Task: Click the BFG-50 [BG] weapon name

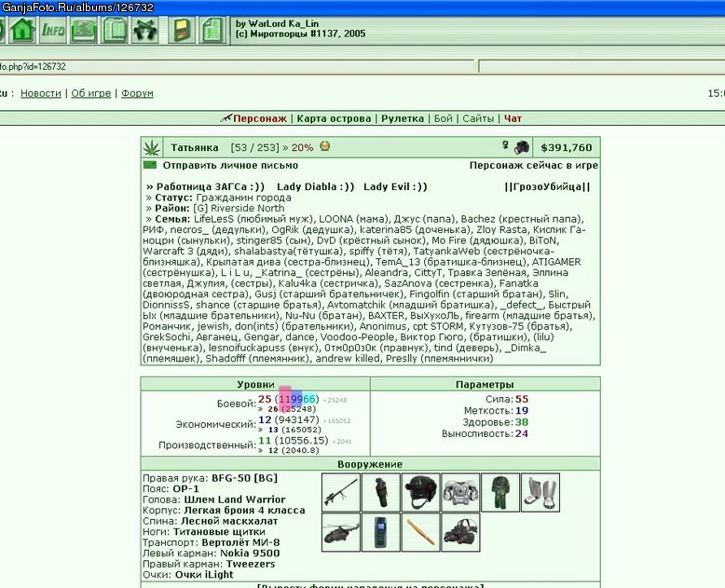Action: (244, 478)
